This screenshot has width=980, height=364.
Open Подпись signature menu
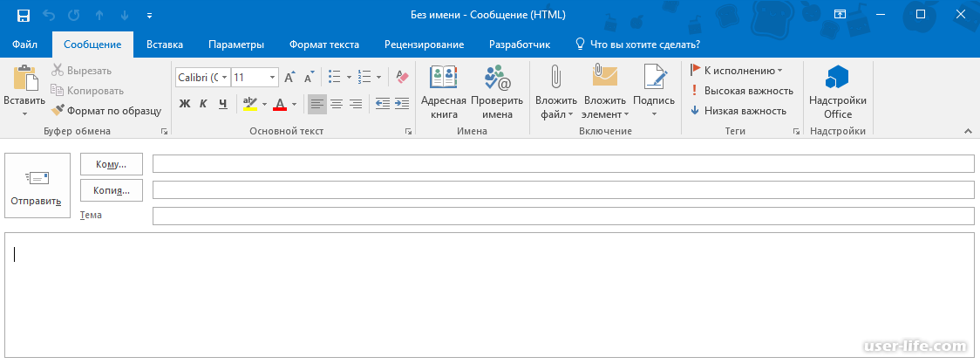(x=654, y=92)
